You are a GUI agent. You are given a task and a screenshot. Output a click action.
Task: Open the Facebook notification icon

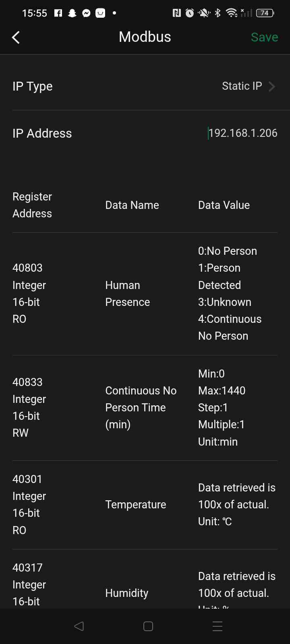(58, 13)
